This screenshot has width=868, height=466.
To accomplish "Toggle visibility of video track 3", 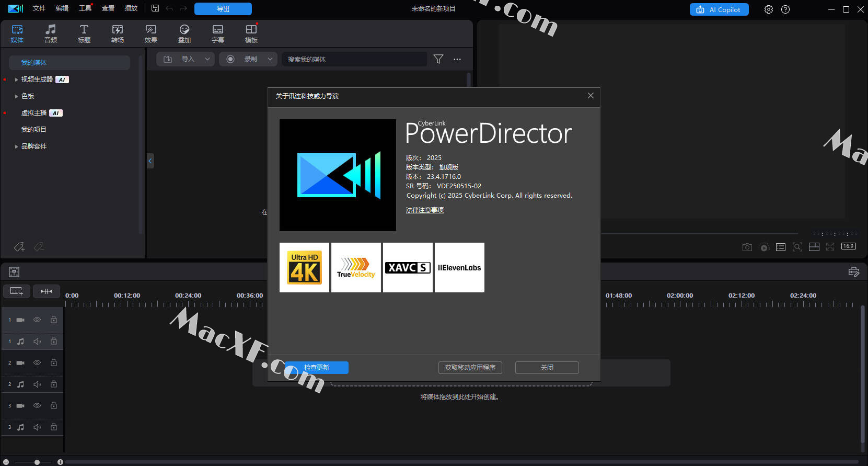I will [37, 405].
